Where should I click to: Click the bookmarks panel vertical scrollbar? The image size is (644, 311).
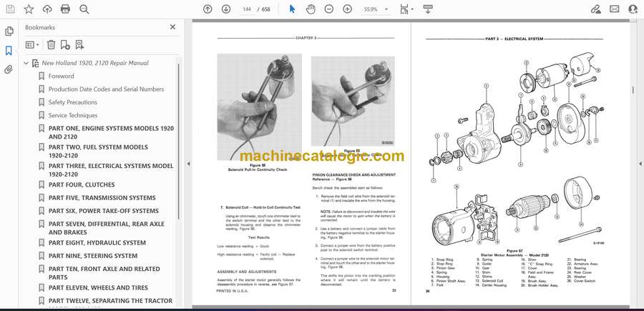click(178, 142)
